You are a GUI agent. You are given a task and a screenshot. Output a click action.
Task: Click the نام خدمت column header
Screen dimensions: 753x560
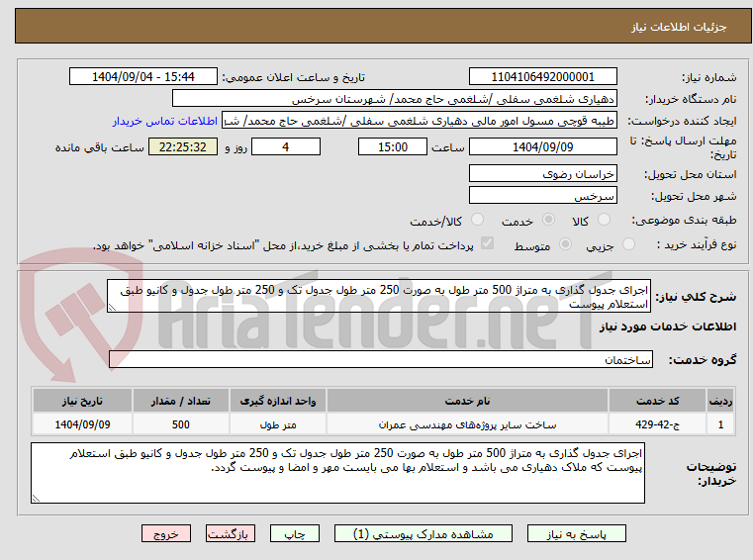(x=467, y=401)
